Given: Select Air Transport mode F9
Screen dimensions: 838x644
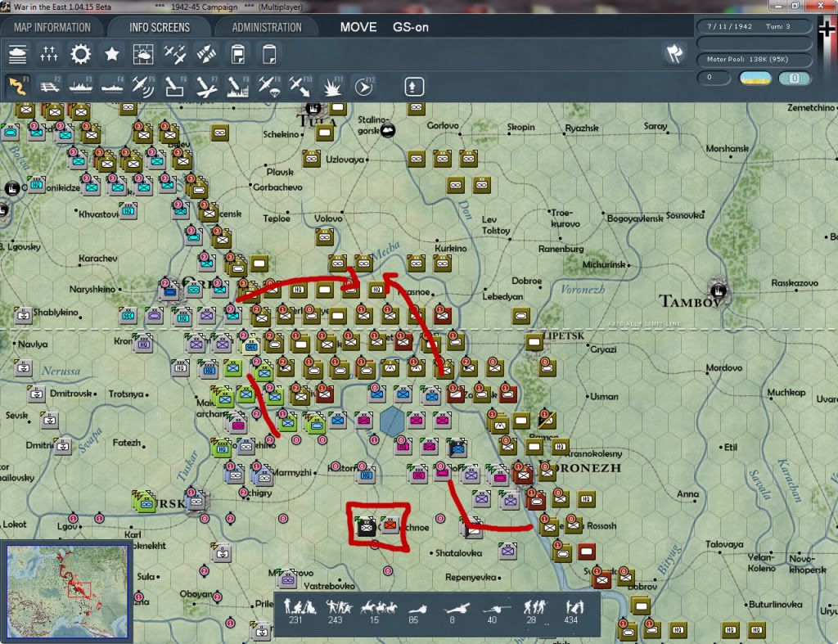Looking at the screenshot, I should pyautogui.click(x=268, y=86).
